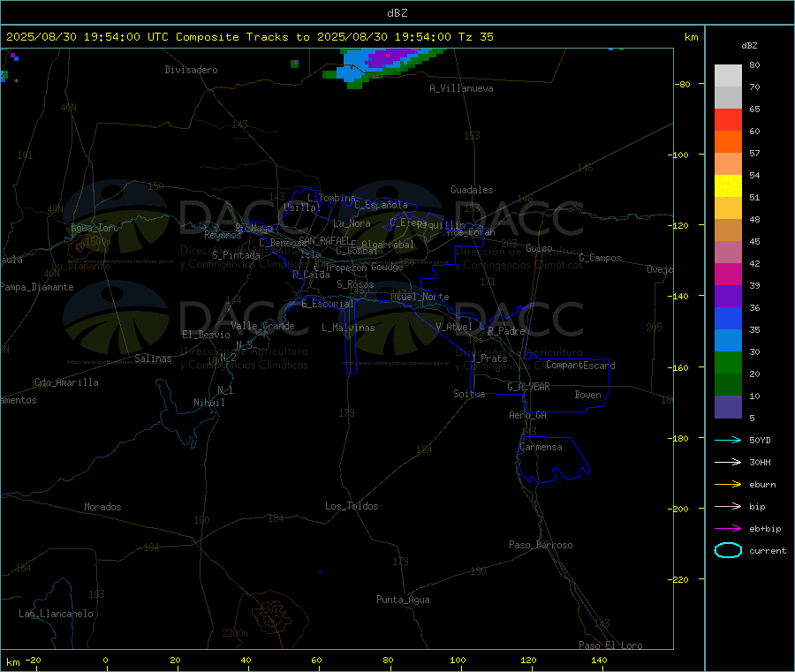Click the slate 5 dBZ legend swatch

click(x=728, y=407)
